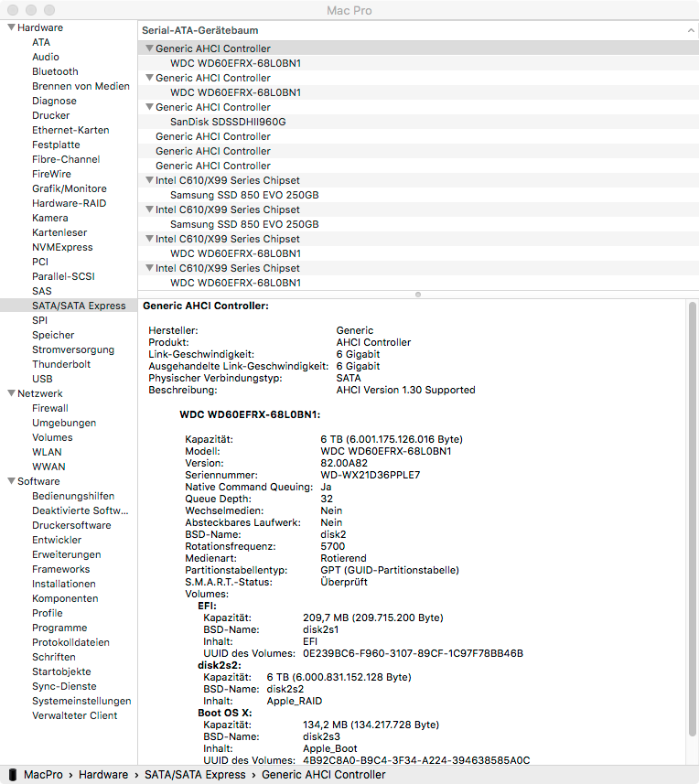The image size is (699, 784).
Task: Select Drucker in sidebar
Action: [x=51, y=115]
